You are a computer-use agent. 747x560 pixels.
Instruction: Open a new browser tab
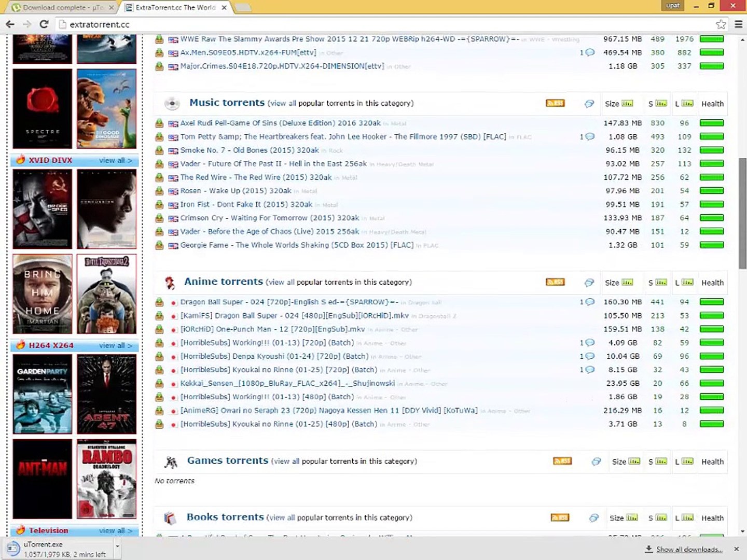[243, 7]
